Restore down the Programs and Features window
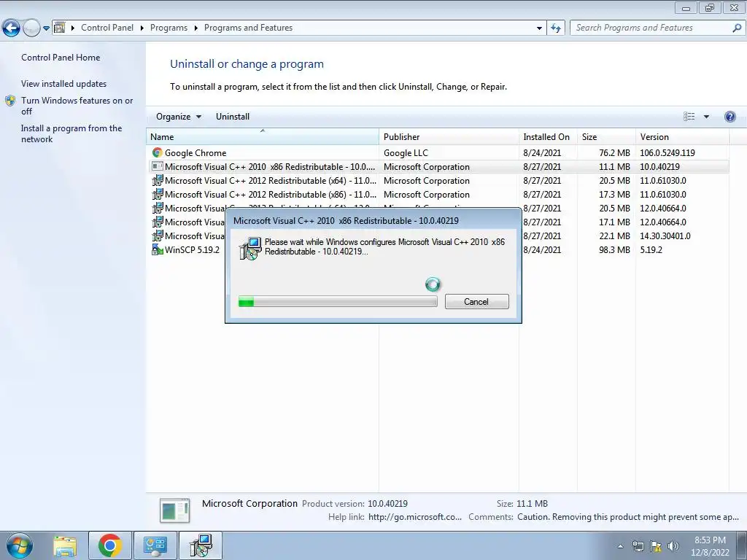Viewport: 747px width, 560px height. [710, 7]
